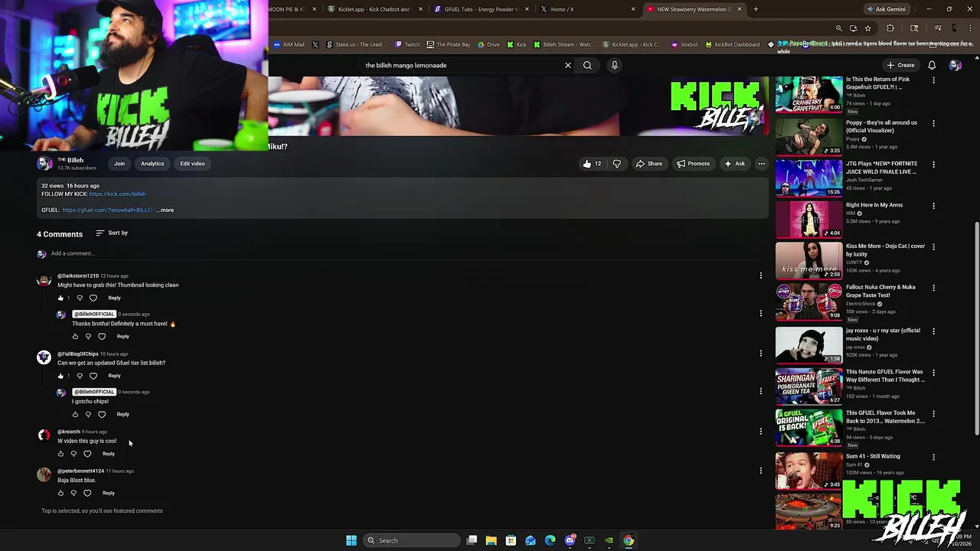980x551 pixels.
Task: Open Sort by comments menu
Action: (x=112, y=233)
